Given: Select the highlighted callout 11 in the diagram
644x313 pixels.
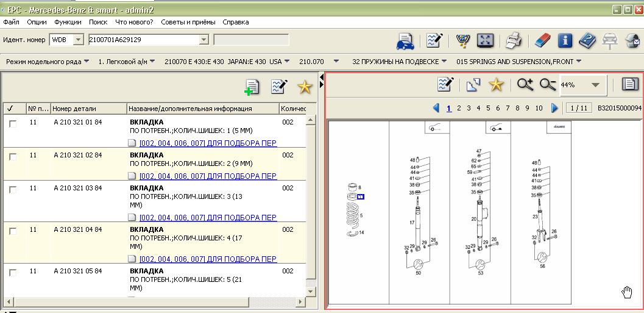Looking at the screenshot, I should 360,196.
